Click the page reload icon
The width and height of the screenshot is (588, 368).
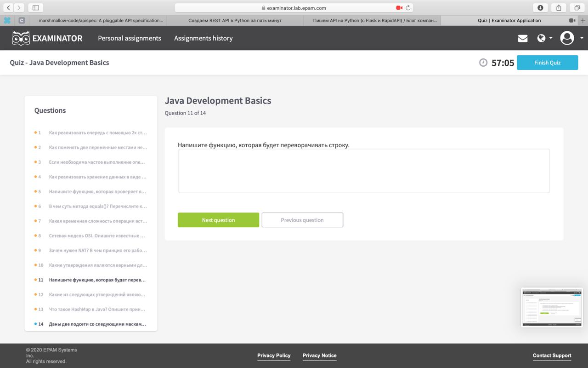pyautogui.click(x=408, y=8)
